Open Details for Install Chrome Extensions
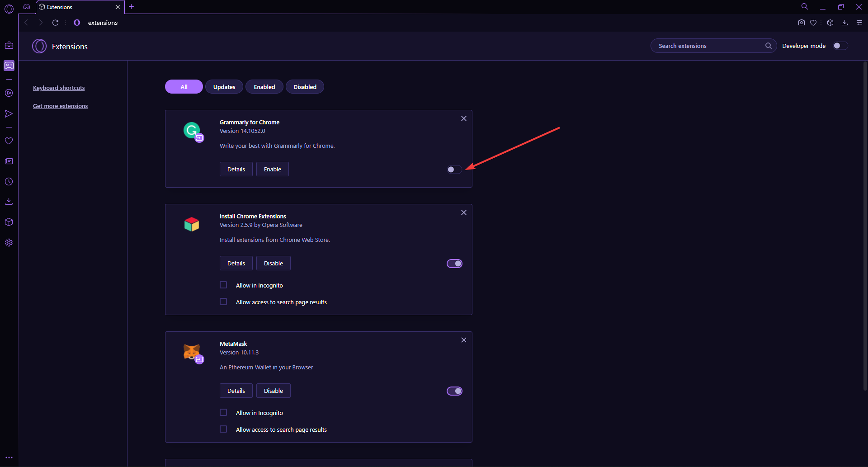The image size is (868, 467). [x=236, y=263]
